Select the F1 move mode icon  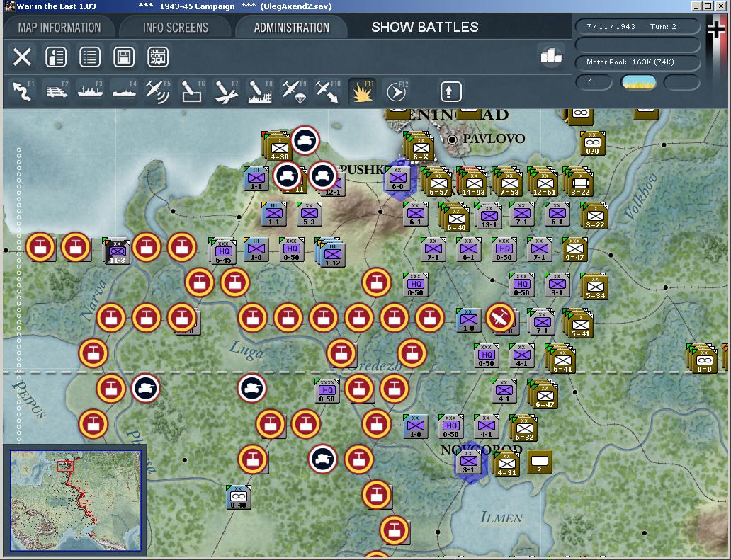click(x=22, y=91)
